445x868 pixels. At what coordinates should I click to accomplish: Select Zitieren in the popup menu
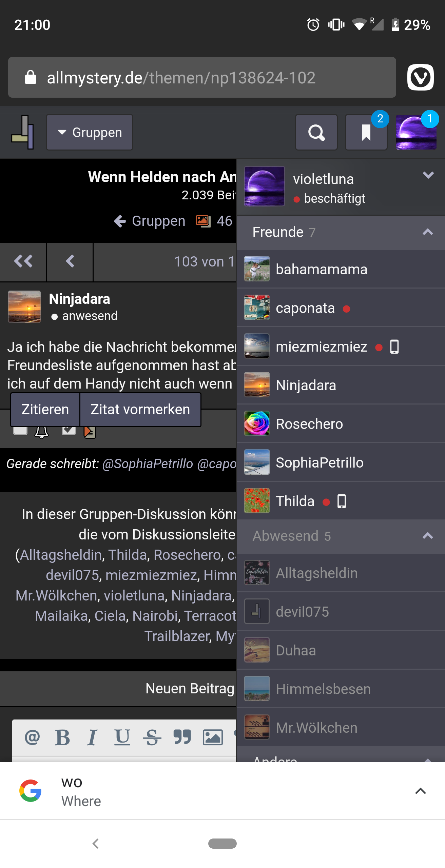click(45, 410)
